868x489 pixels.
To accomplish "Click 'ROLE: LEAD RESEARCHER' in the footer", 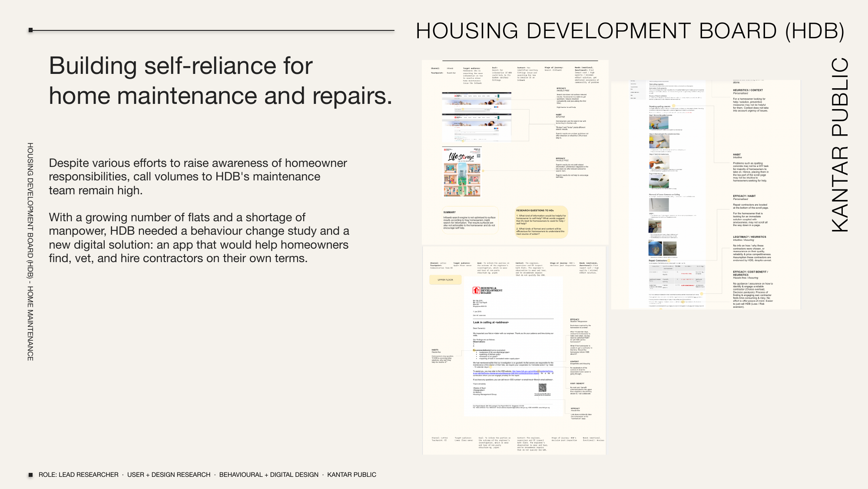I will click(78, 475).
